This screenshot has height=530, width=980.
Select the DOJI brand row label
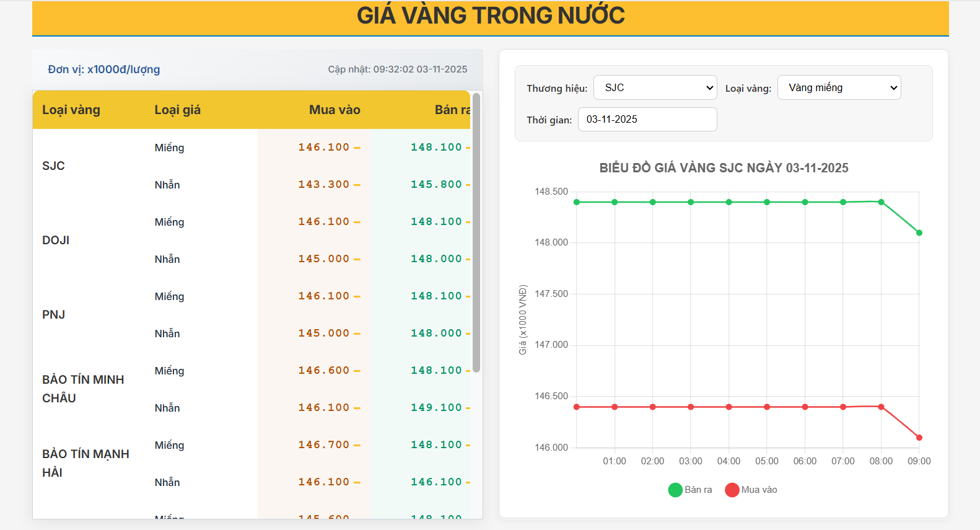click(x=56, y=241)
